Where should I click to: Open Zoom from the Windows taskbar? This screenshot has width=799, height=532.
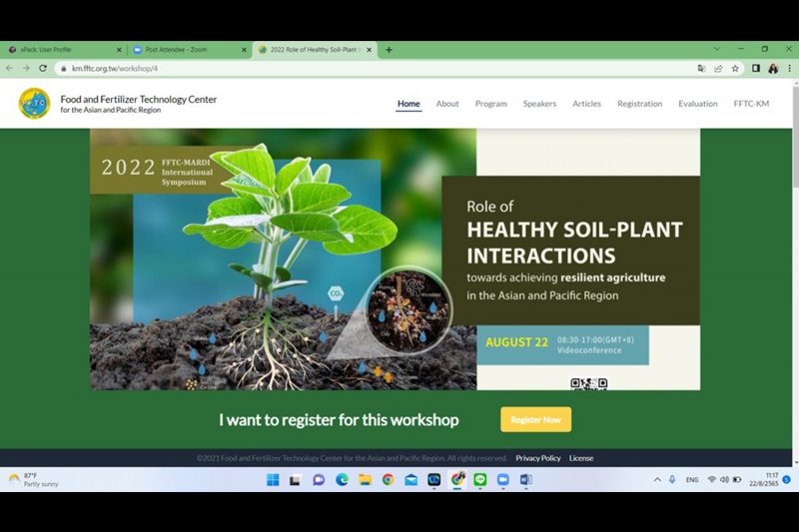coord(503,480)
